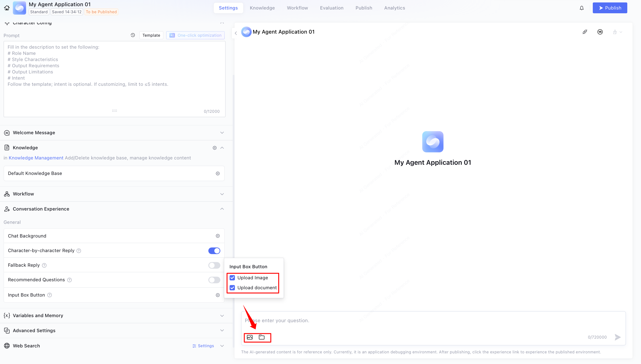Viewport: 641px width, 364px height.
Task: Open the Knowledge Management link
Action: 36,158
